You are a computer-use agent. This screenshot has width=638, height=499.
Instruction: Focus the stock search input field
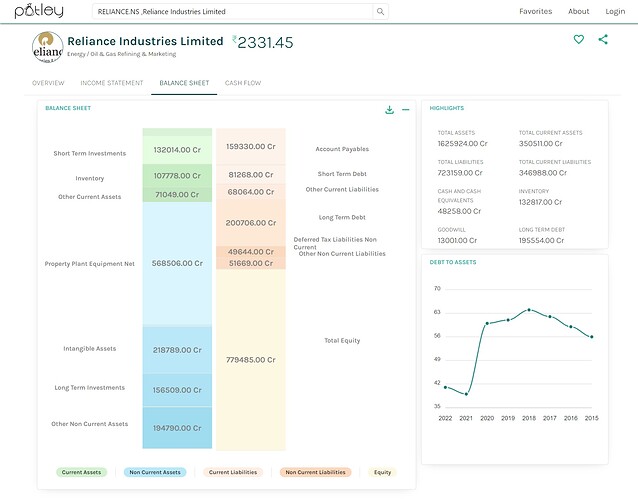pyautogui.click(x=232, y=12)
